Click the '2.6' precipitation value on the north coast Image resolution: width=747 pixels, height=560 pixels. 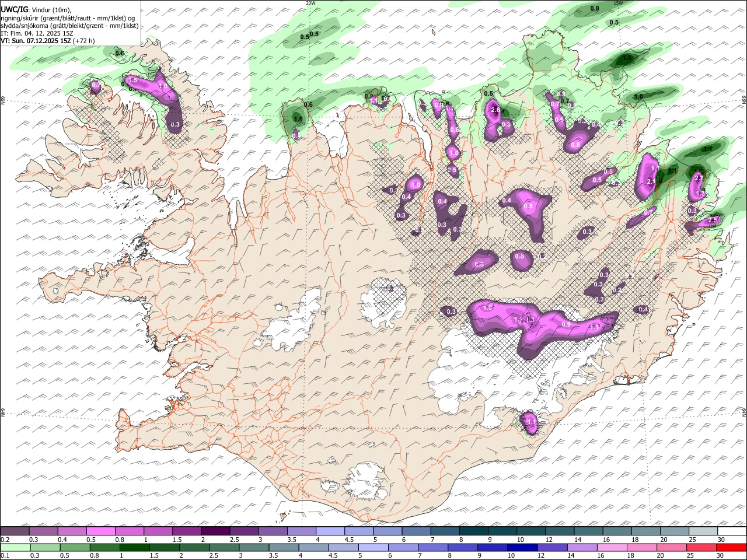(496, 110)
